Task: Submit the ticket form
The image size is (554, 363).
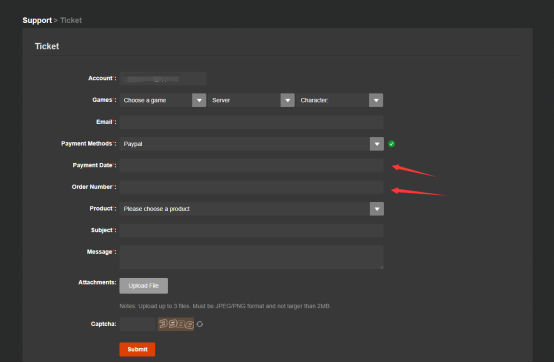Action: (x=137, y=349)
